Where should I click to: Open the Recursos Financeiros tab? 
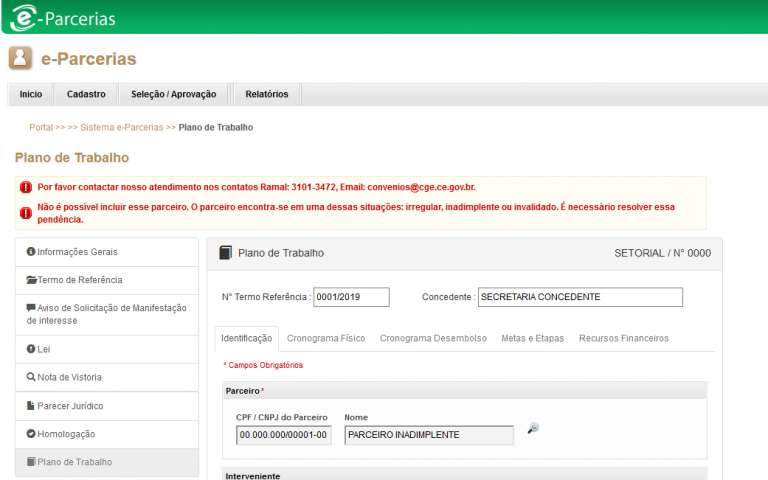click(x=624, y=338)
